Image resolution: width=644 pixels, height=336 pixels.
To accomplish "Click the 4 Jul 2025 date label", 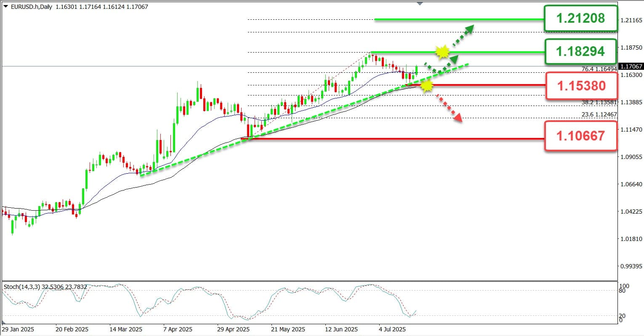I will (x=393, y=329).
